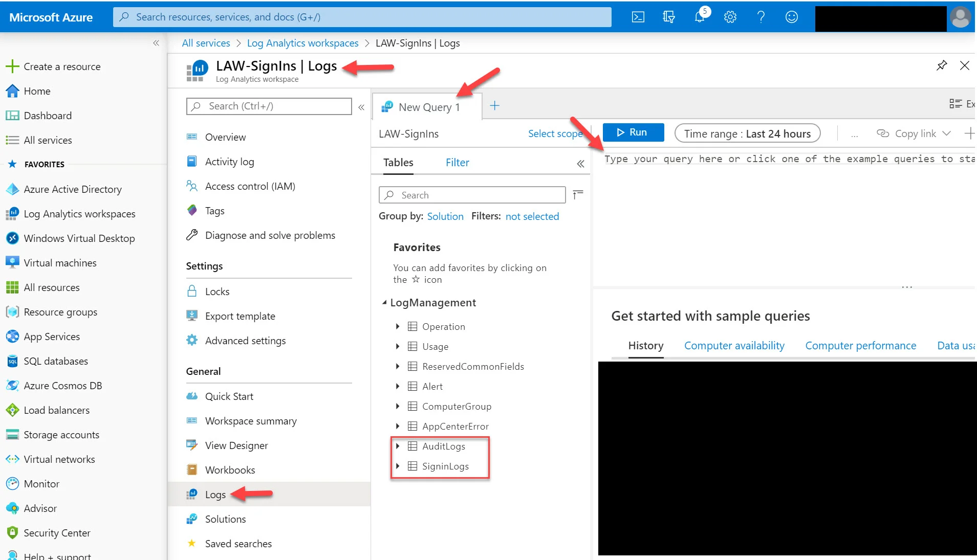This screenshot has width=977, height=560.
Task: Click the tables Search field
Action: tap(472, 195)
